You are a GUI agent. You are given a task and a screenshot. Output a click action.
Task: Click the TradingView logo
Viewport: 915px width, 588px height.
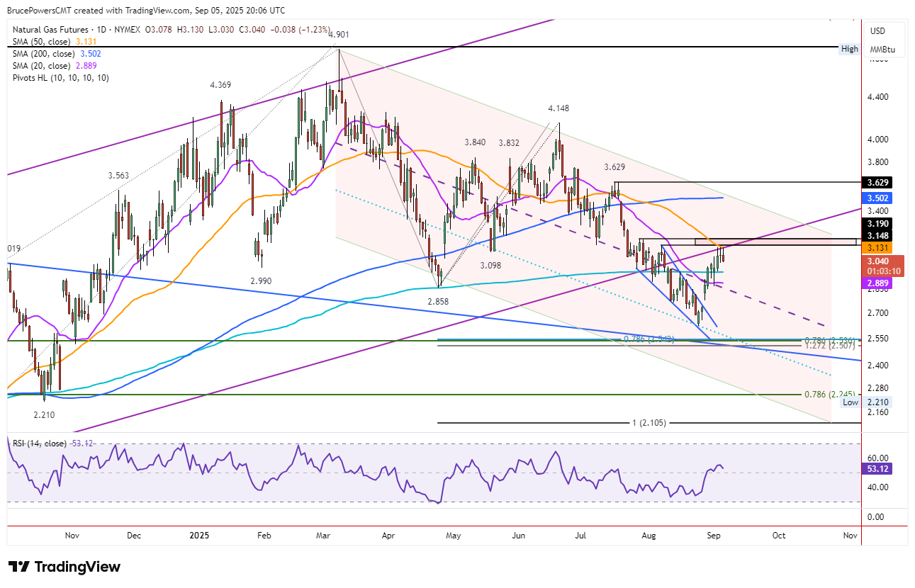(64, 567)
